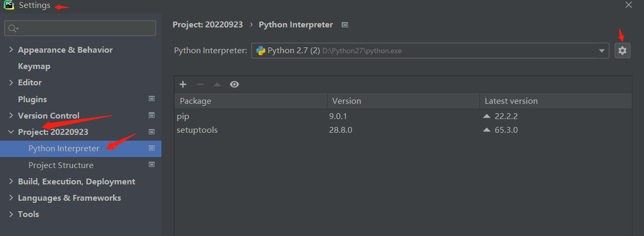Click the Python Interpreter breadcrumb text
644x236 pixels.
point(296,24)
